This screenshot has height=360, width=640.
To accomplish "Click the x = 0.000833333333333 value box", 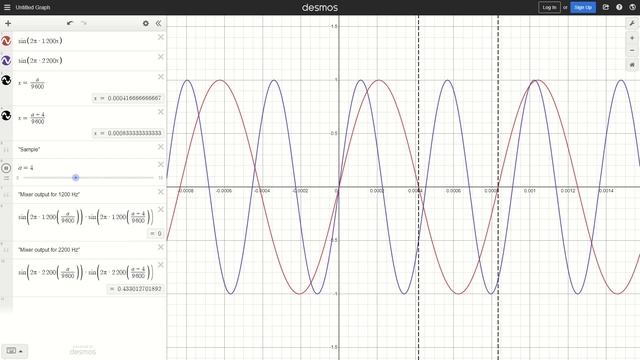I will click(128, 133).
